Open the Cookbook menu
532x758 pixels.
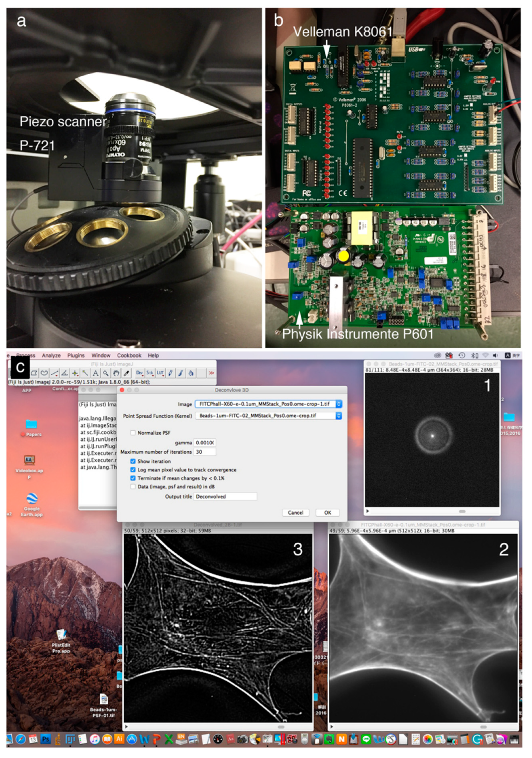129,355
